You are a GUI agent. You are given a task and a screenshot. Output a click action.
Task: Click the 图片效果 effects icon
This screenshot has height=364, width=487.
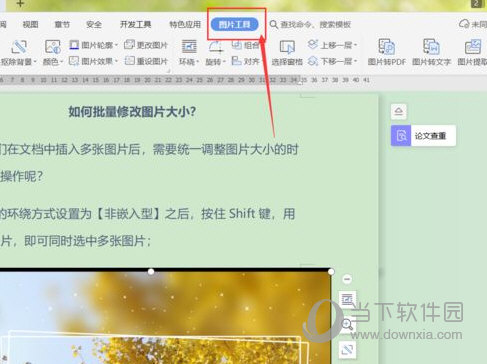coord(74,61)
